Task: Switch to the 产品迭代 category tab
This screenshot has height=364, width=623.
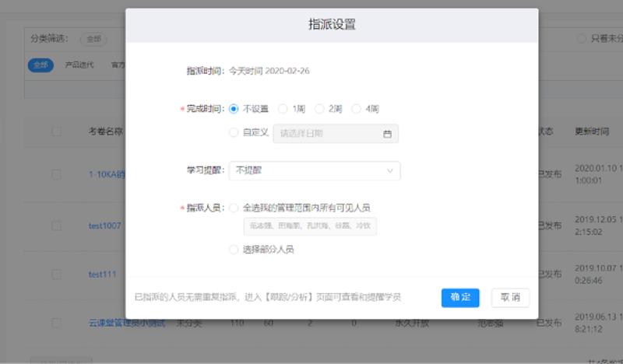Action: (79, 65)
